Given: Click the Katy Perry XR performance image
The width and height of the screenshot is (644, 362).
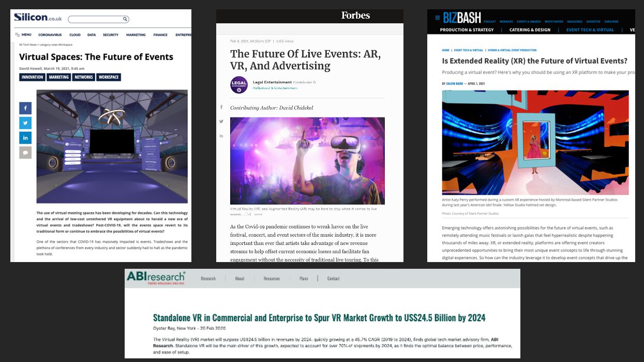Looking at the screenshot, I should pyautogui.click(x=535, y=142).
